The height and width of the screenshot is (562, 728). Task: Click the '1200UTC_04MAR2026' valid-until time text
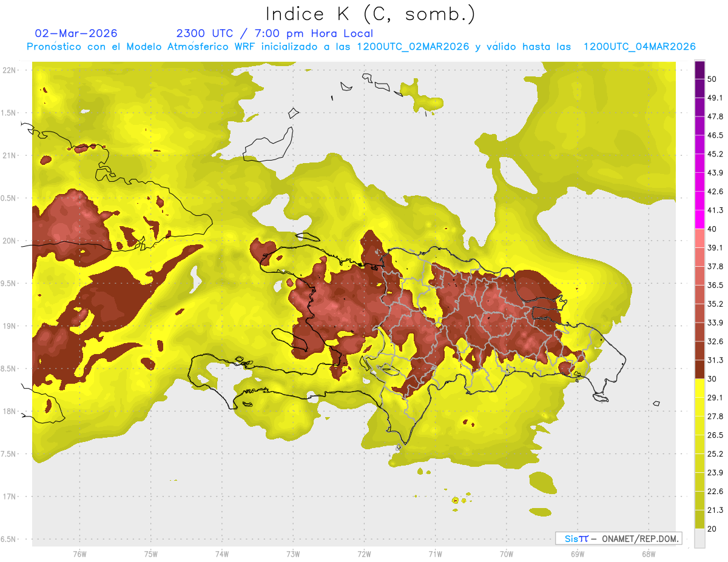tap(639, 47)
